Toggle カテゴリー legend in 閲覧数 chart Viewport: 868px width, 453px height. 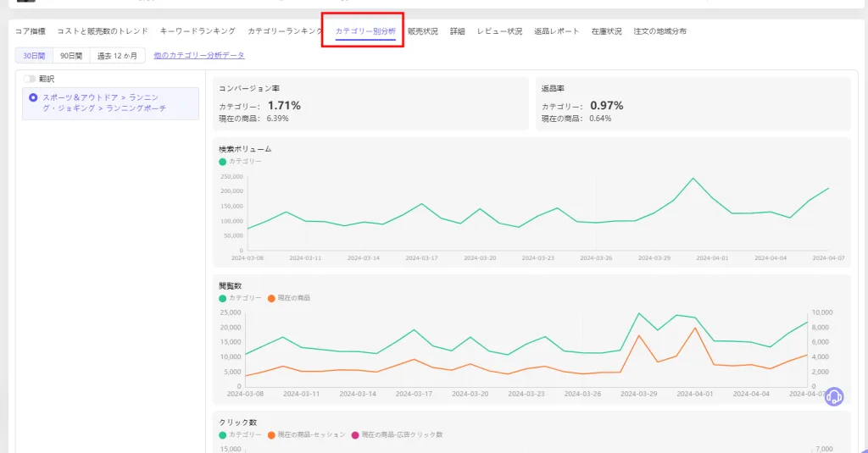click(x=240, y=298)
